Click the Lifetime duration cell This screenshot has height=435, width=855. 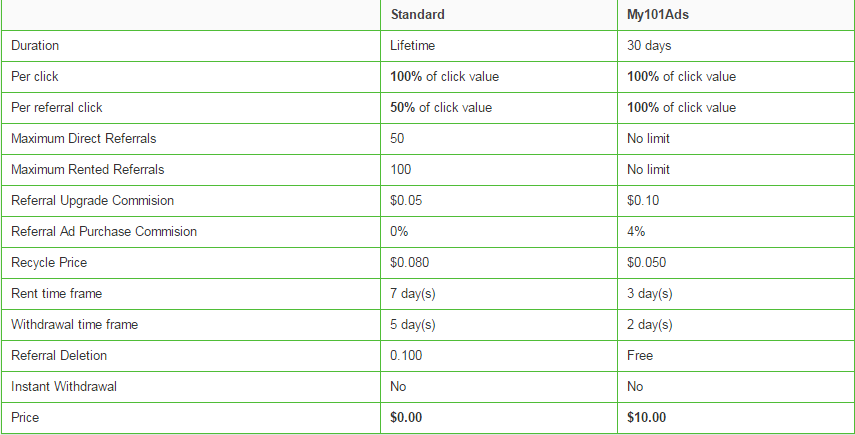pyautogui.click(x=412, y=46)
